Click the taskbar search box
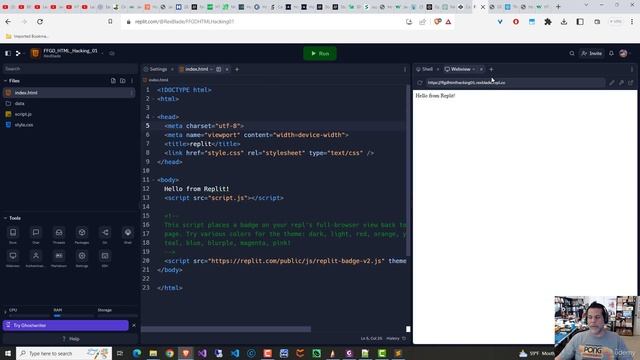The image size is (640, 360). coord(64,353)
